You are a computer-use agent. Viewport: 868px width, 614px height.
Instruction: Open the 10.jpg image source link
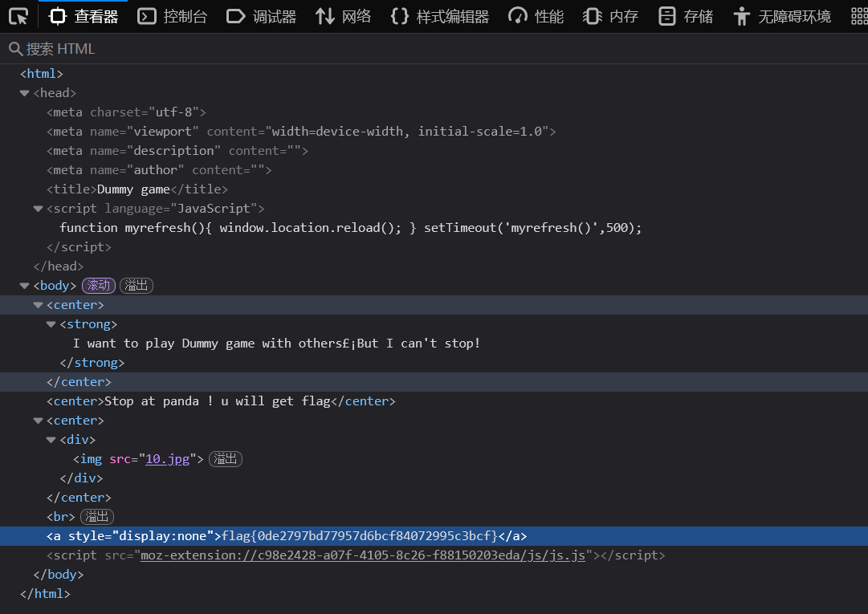pyautogui.click(x=167, y=459)
